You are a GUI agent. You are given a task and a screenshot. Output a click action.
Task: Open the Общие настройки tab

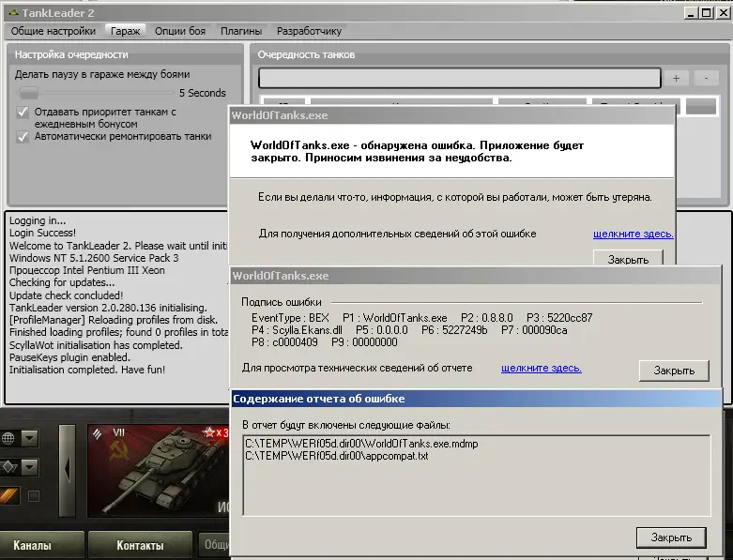53,31
